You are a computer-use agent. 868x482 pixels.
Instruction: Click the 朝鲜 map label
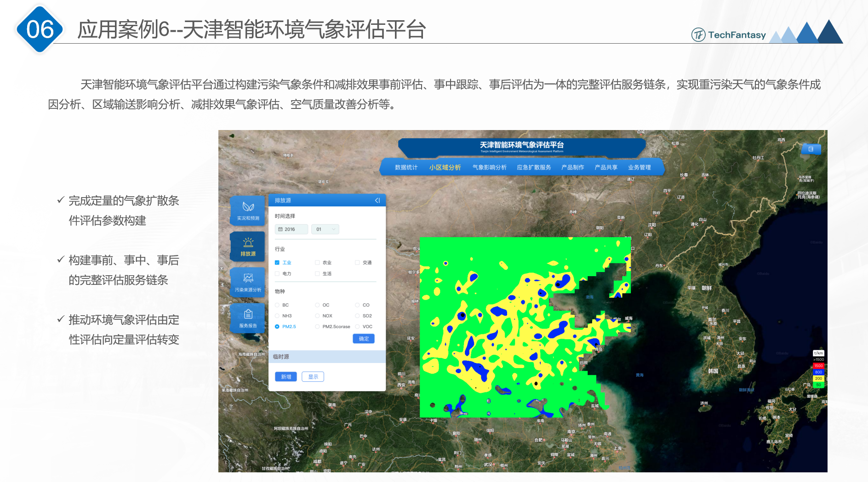click(707, 288)
